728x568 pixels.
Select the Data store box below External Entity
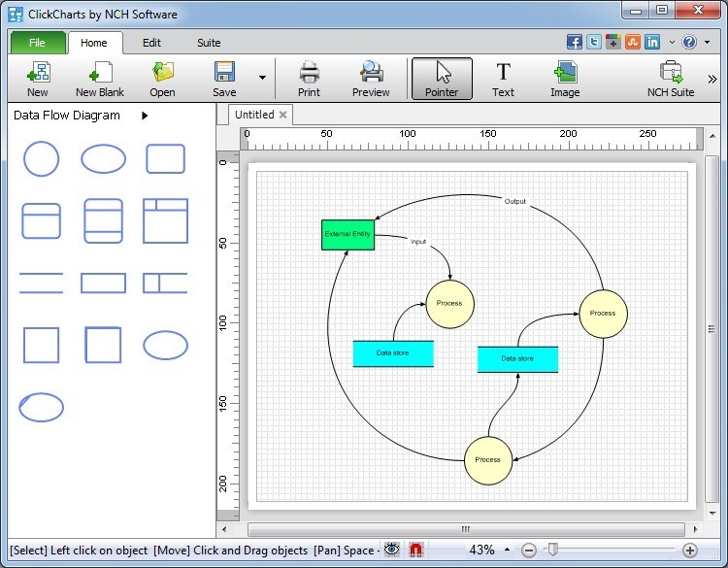(x=393, y=353)
